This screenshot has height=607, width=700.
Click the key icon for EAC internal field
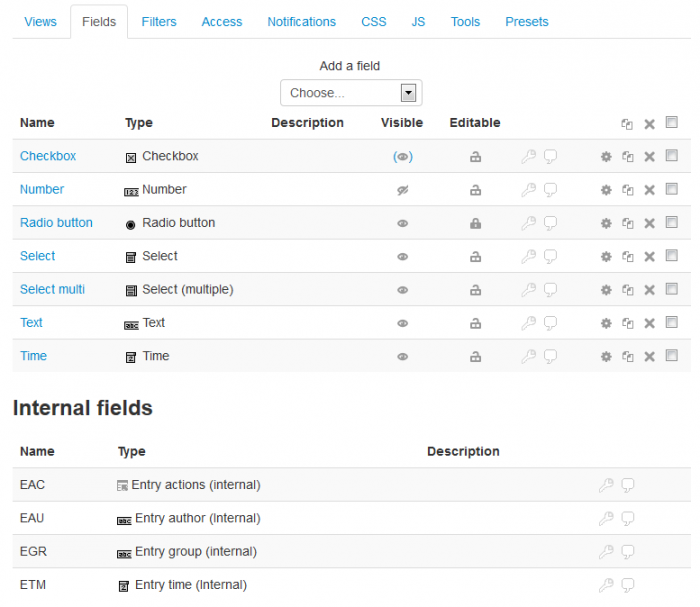click(605, 485)
